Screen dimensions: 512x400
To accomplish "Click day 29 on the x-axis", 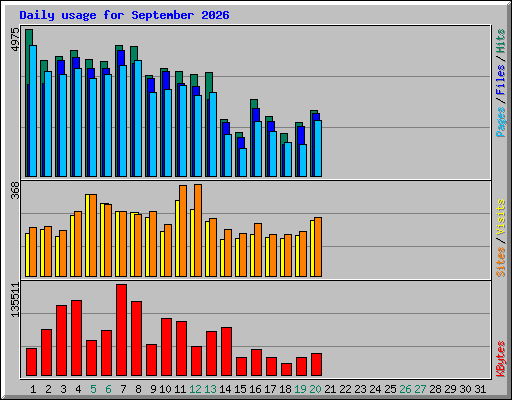I will [450, 389].
